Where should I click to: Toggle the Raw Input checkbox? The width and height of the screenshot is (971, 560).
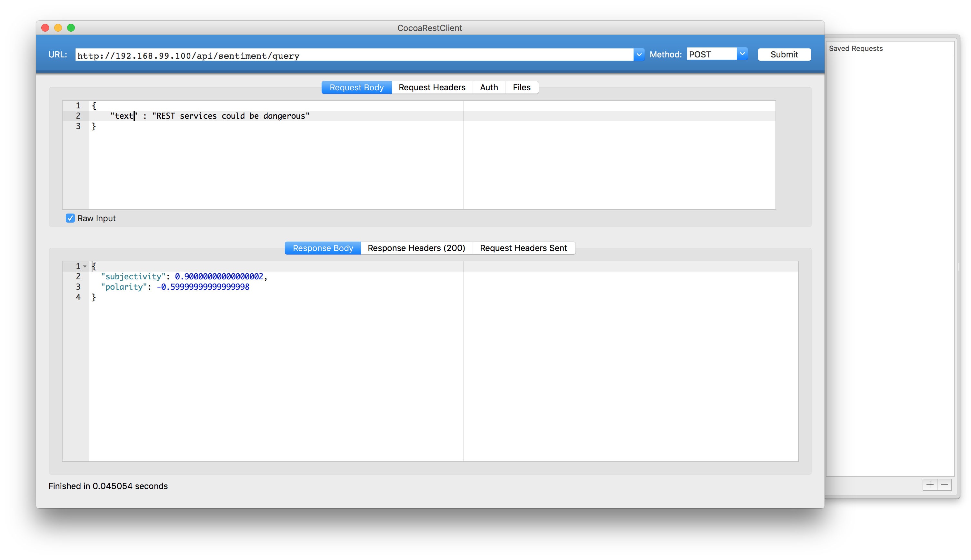[x=70, y=218]
